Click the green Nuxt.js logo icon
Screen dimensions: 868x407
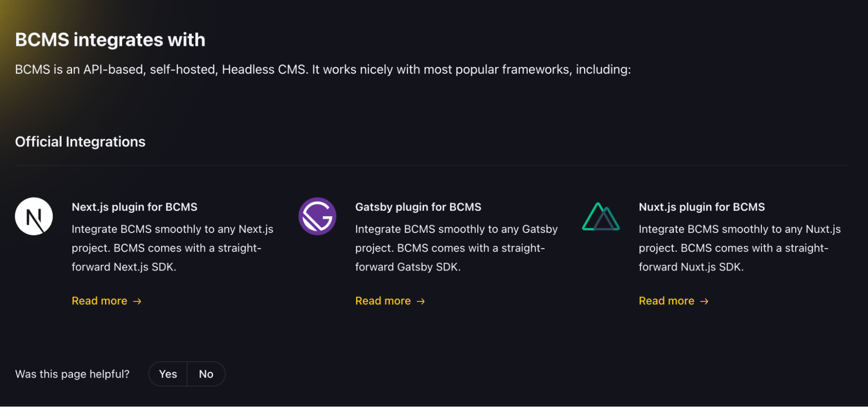tap(601, 216)
